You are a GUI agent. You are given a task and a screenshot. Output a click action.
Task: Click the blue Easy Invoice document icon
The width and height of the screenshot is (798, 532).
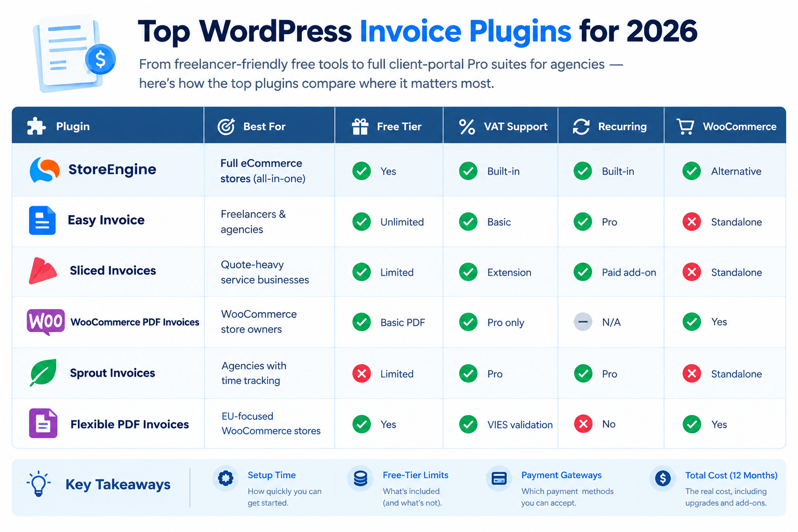coord(42,220)
